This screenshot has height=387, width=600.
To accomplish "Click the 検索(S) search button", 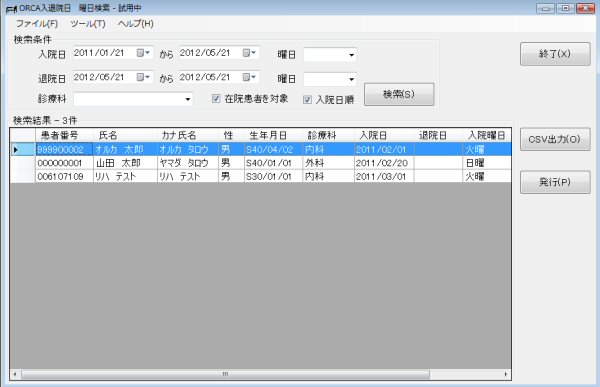I will coord(399,94).
